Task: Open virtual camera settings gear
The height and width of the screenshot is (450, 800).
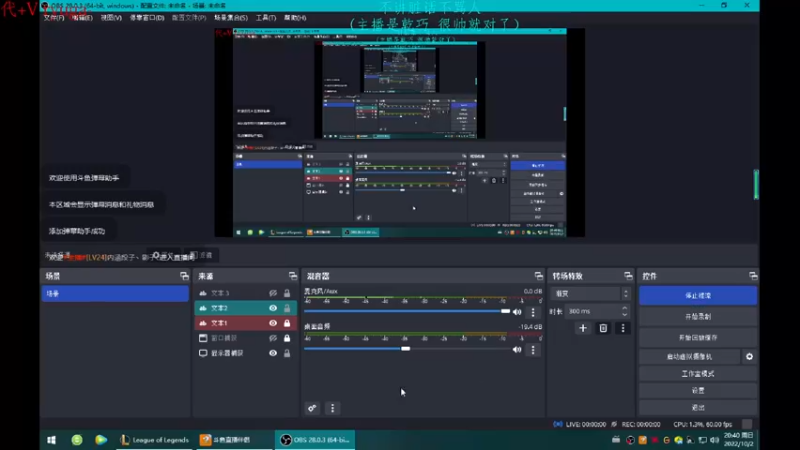Action: (x=749, y=357)
